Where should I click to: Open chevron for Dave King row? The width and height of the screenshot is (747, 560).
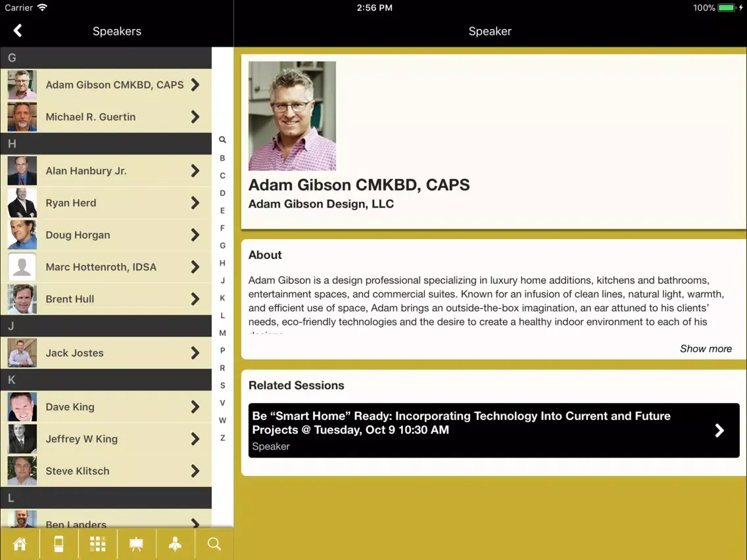tap(195, 407)
